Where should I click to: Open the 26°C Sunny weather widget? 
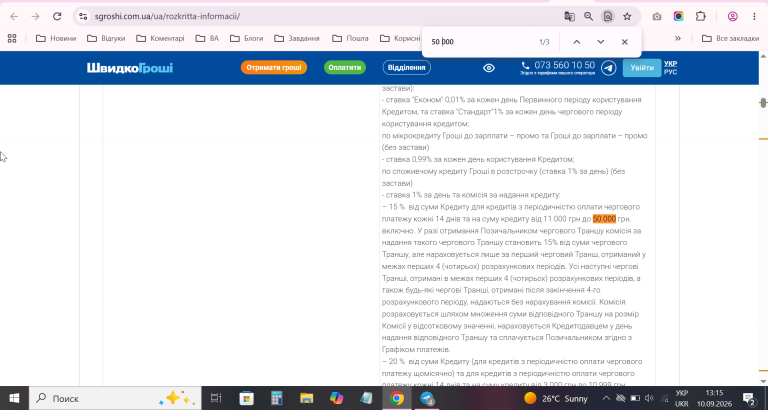click(x=555, y=398)
